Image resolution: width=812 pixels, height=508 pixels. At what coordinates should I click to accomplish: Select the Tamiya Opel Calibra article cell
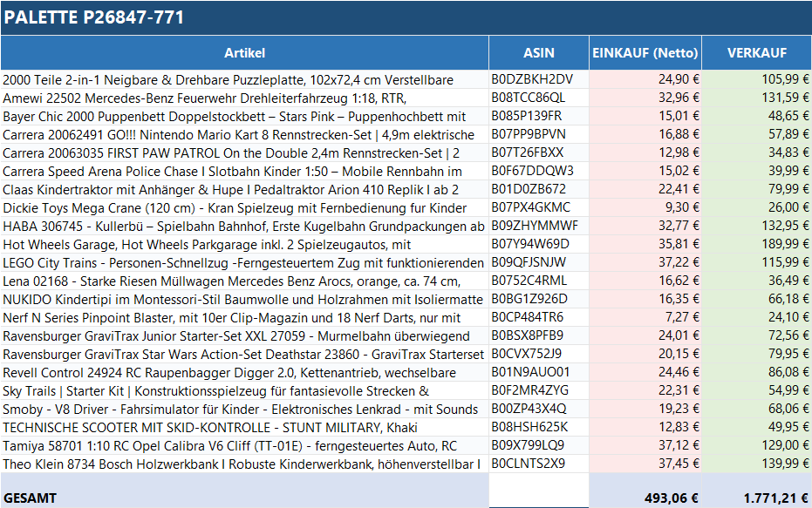tap(229, 445)
